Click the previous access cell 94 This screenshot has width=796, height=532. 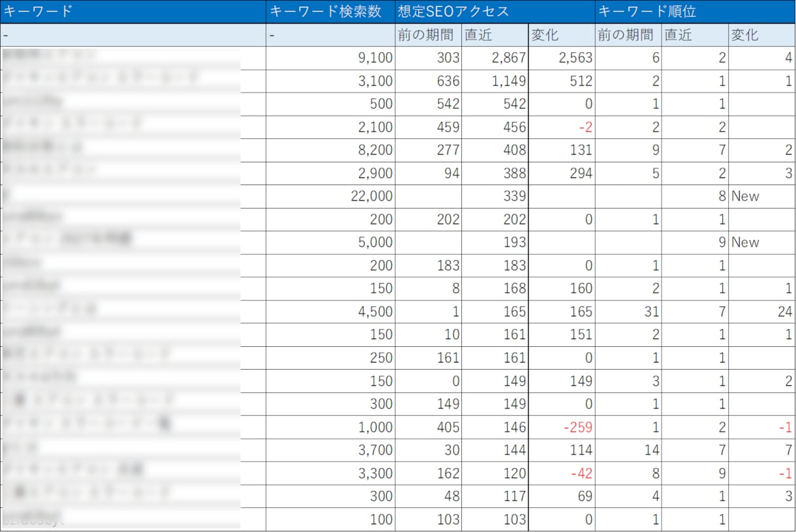429,173
